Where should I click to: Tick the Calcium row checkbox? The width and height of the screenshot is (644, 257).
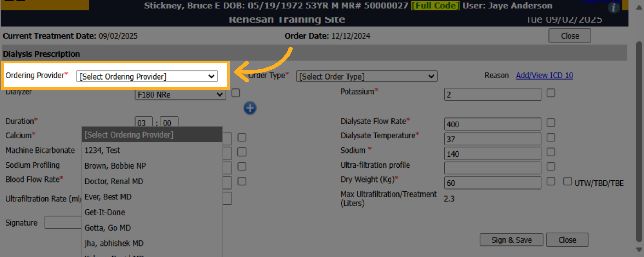point(242,137)
